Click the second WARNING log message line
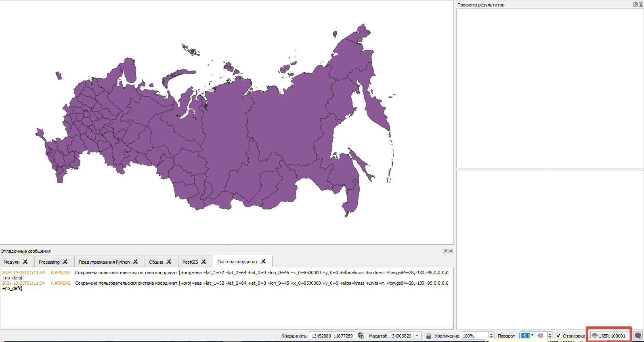The width and height of the screenshot is (644, 342). pos(225,285)
